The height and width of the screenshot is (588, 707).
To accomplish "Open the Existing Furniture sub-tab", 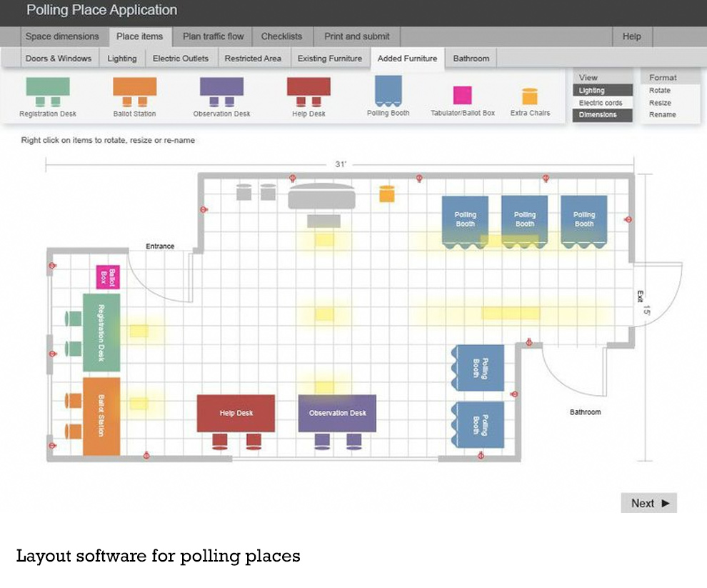I will click(x=329, y=59).
